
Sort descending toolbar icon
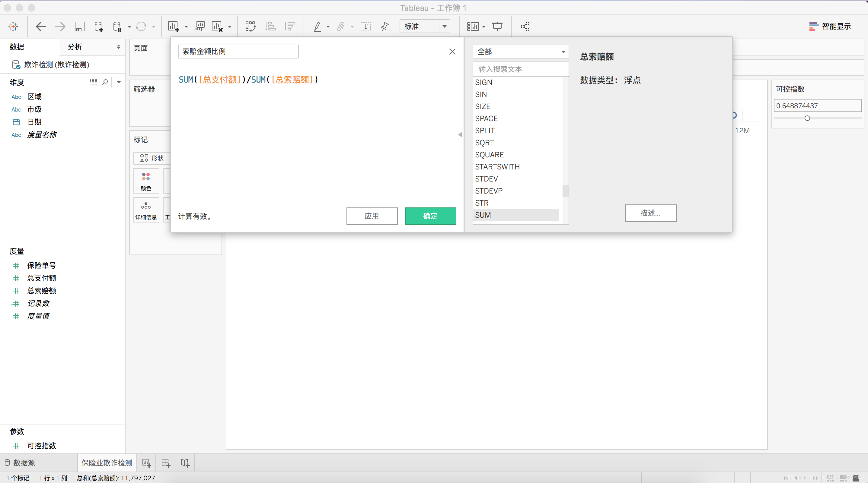click(289, 26)
